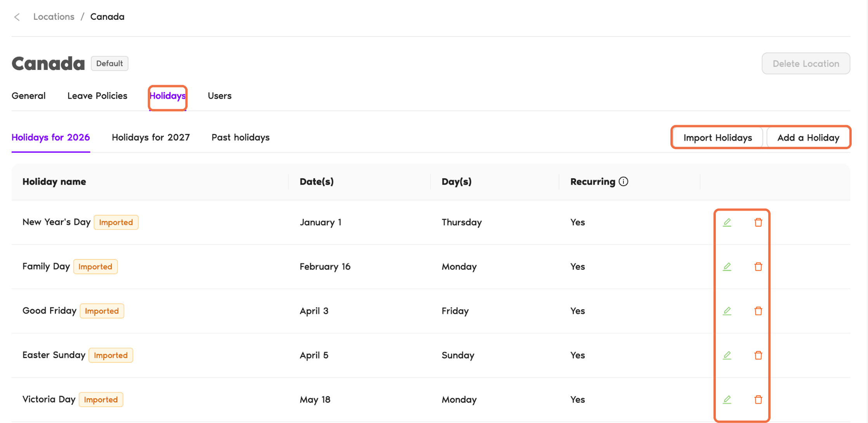Delete the Family Day holiday
The height and width of the screenshot is (423, 868).
click(x=758, y=266)
